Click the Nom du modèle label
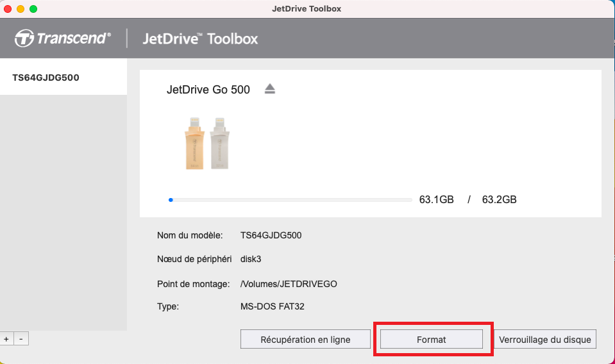The height and width of the screenshot is (364, 615). [190, 235]
